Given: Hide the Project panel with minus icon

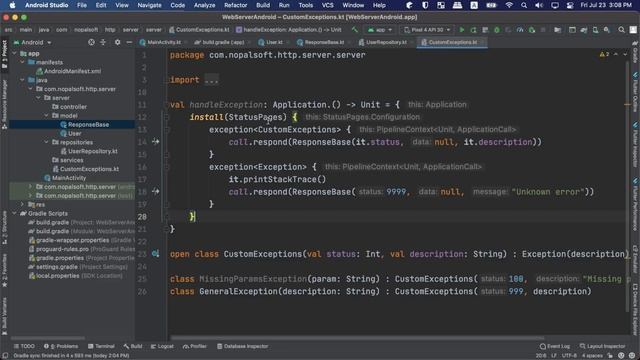Looking at the screenshot, I should (x=129, y=42).
